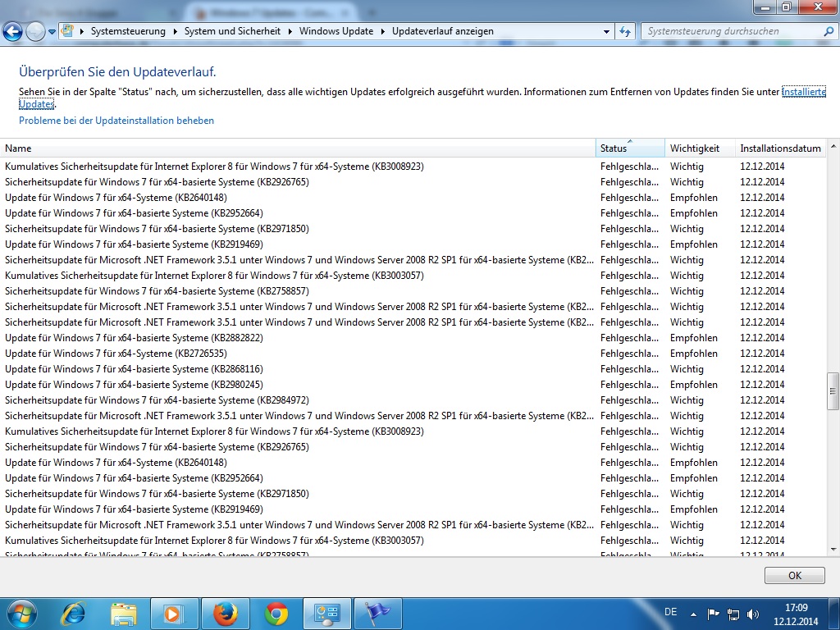Screen dimensions: 840x630
Task: Show hidden tray icons arrow
Action: (x=693, y=614)
